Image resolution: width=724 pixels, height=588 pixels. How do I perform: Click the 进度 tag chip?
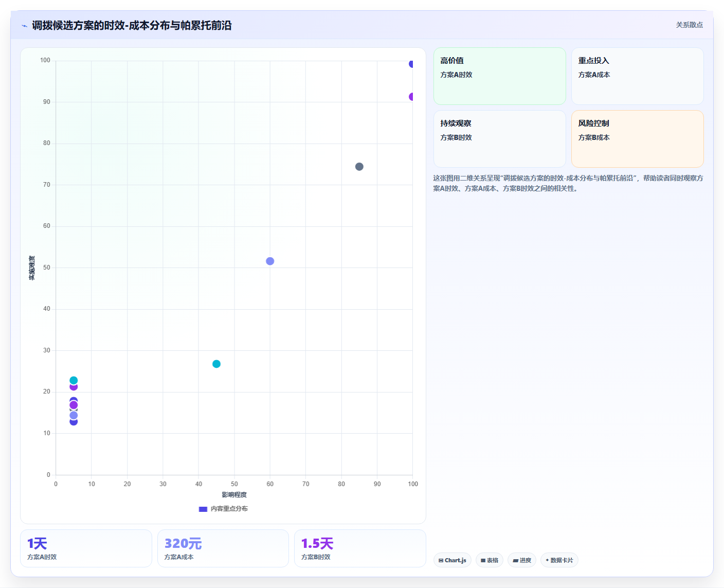522,560
